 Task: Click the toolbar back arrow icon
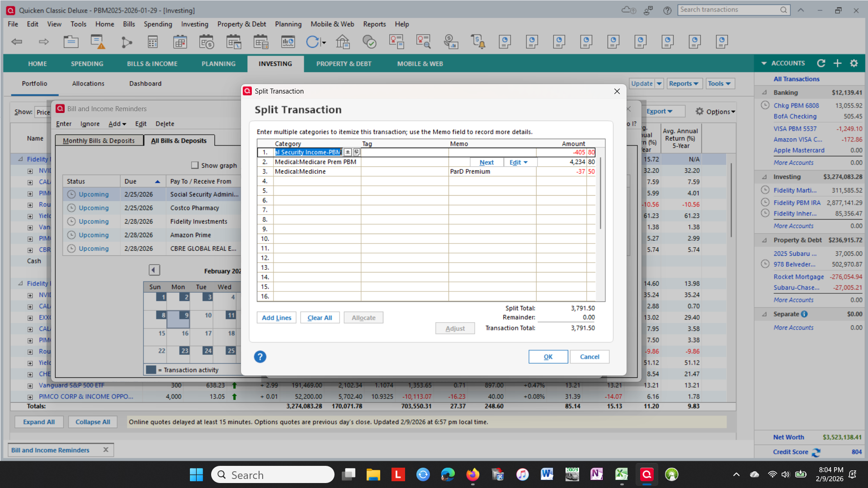[17, 42]
